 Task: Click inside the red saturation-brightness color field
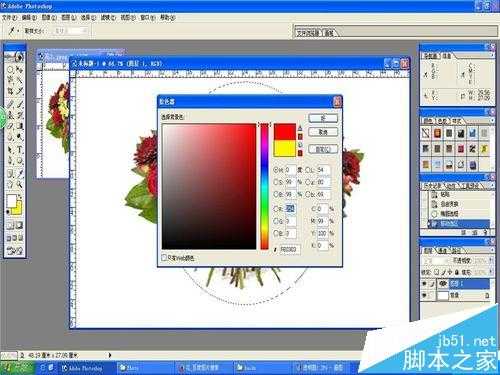coord(209,186)
